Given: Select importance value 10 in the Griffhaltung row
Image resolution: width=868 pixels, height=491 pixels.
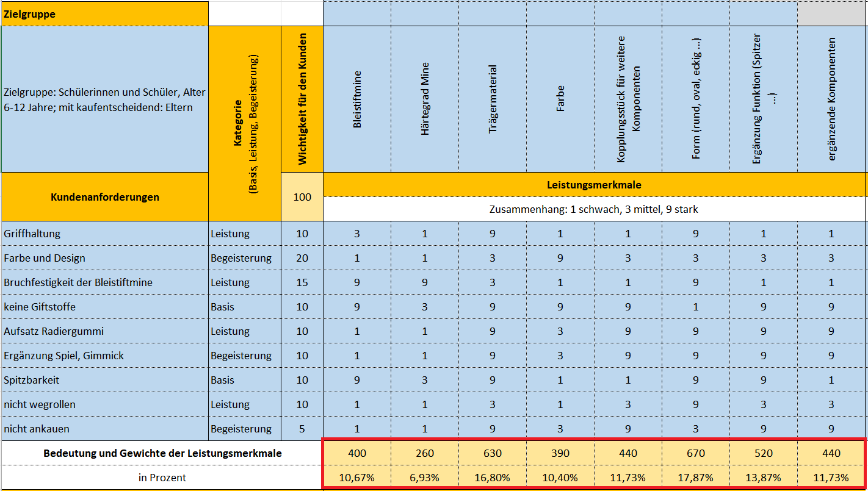Looking at the screenshot, I should (x=302, y=234).
